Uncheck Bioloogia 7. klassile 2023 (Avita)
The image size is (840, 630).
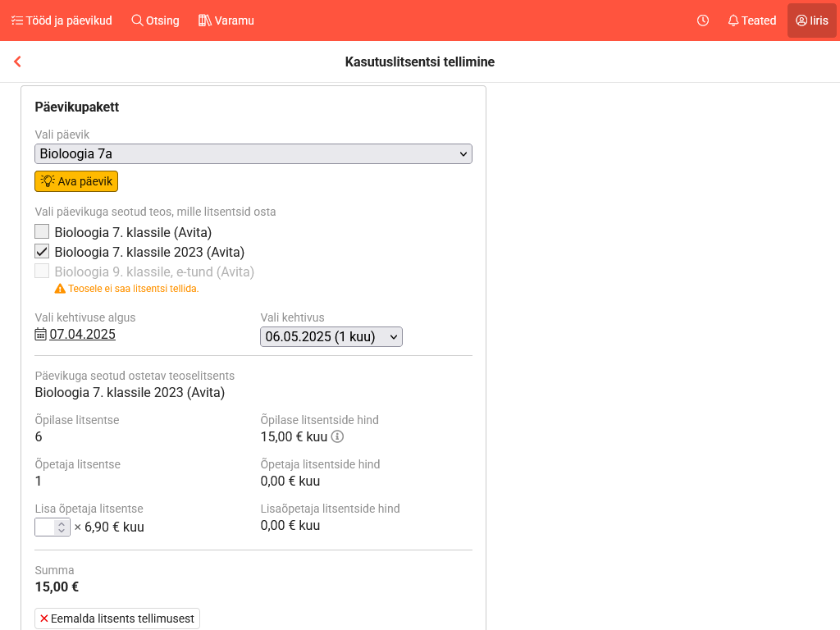tap(42, 252)
